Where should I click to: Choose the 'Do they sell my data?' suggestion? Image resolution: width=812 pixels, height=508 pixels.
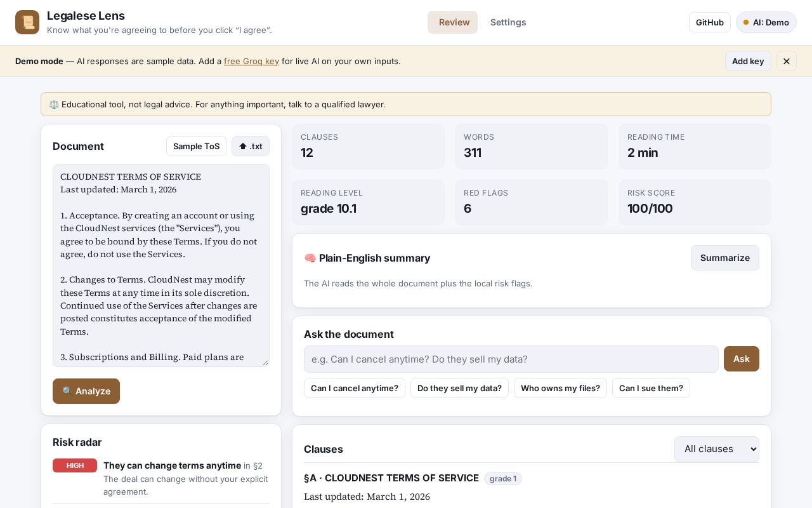click(459, 388)
